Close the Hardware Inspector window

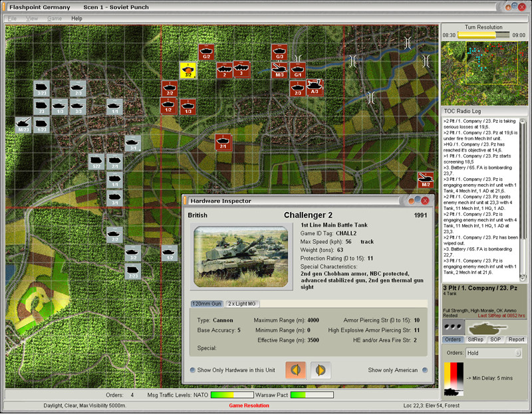(x=425, y=200)
